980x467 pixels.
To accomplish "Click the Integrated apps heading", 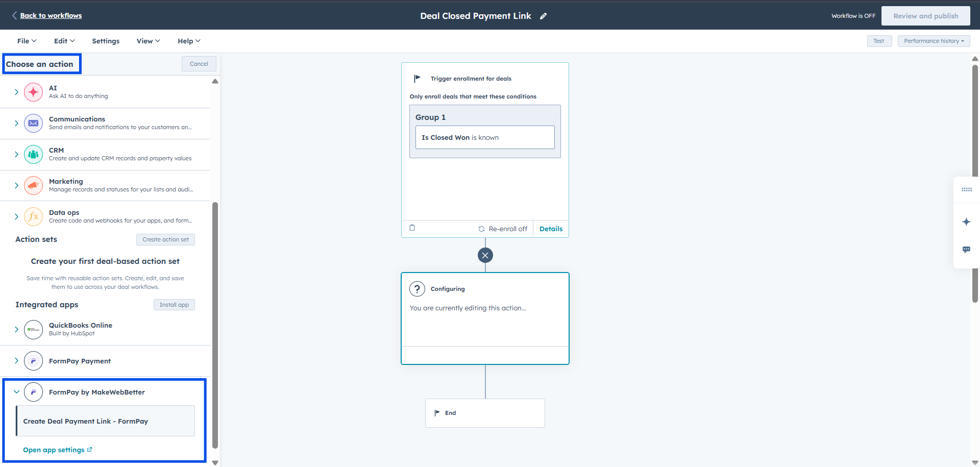I will 47,305.
